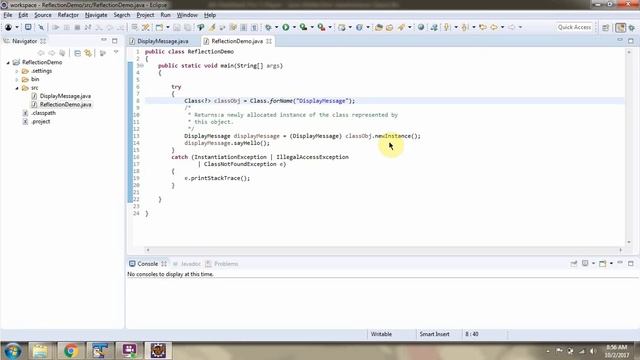Click Collapse All in Navigator toolbar
This screenshot has width=640, height=360.
tap(77, 53)
